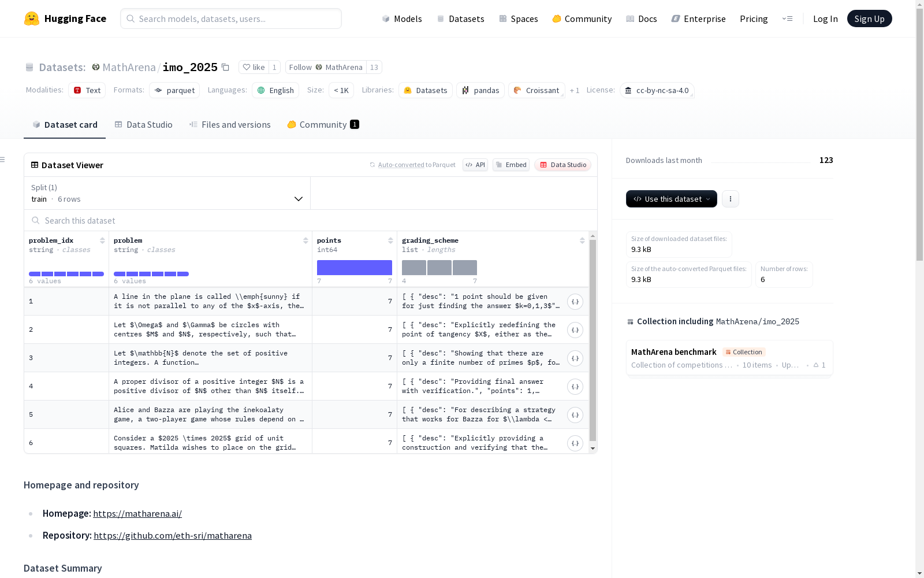The width and height of the screenshot is (924, 578).
Task: Open the left sidebar table-of-contents icon
Action: click(x=3, y=160)
